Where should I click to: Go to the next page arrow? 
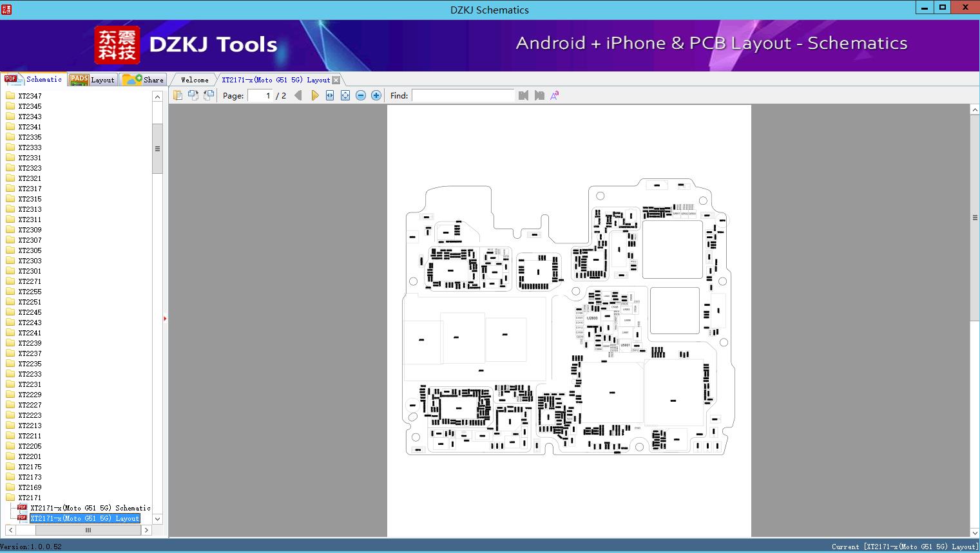(x=315, y=95)
